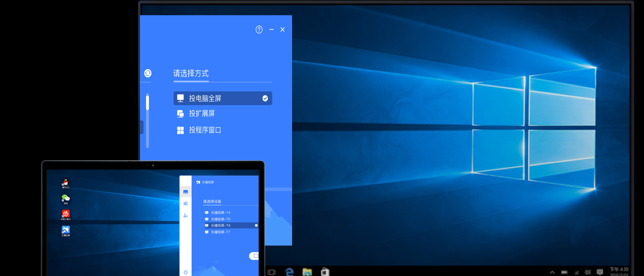Open Tencent QQ on laptop desktop
Viewport: 644px width, 276px height.
click(x=65, y=184)
